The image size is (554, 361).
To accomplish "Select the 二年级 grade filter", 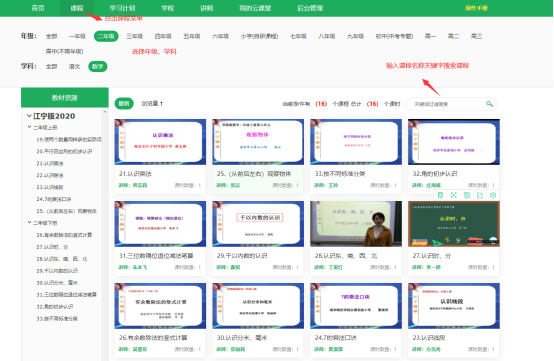I will pyautogui.click(x=106, y=36).
